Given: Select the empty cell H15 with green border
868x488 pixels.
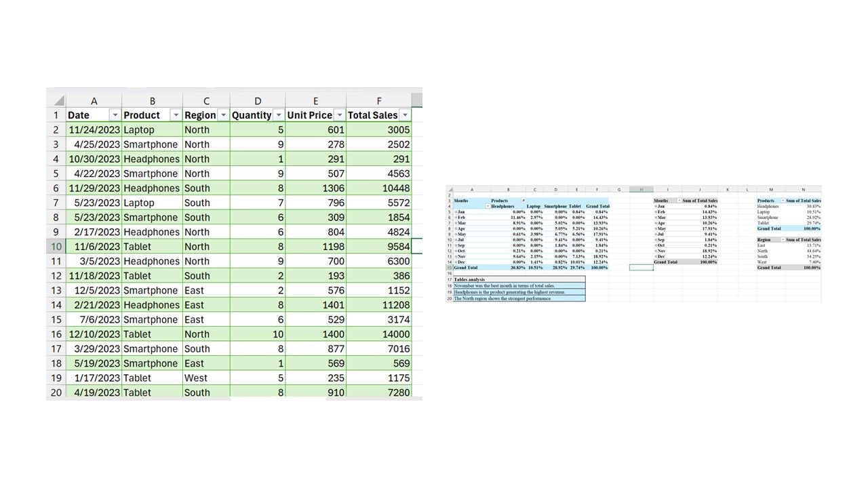Looking at the screenshot, I should point(642,268).
